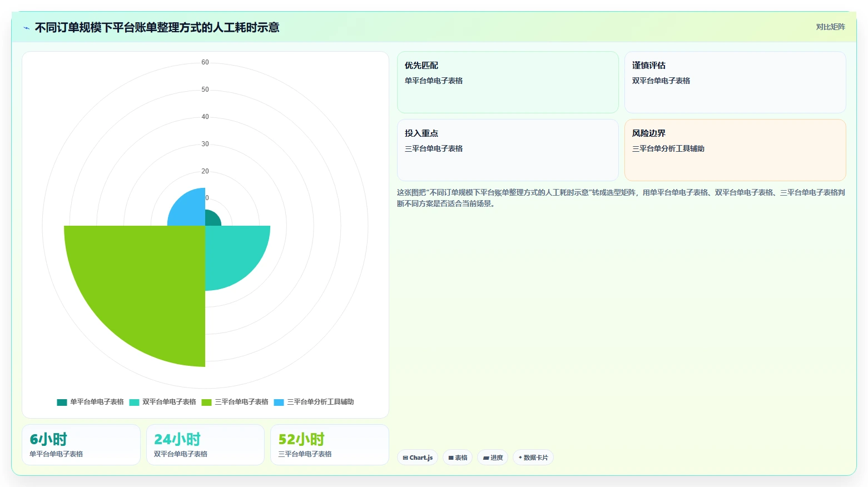
Task: Click 单平台单电子表格 text in 优先匹配 card
Action: click(434, 81)
